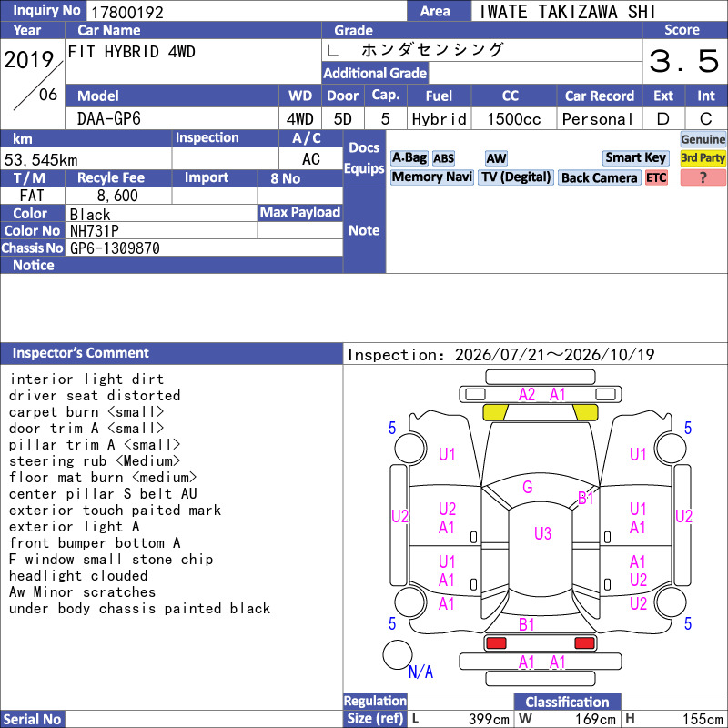Screen dimensions: 728x728
Task: Click the N/A spare tire circle
Action: point(398,654)
